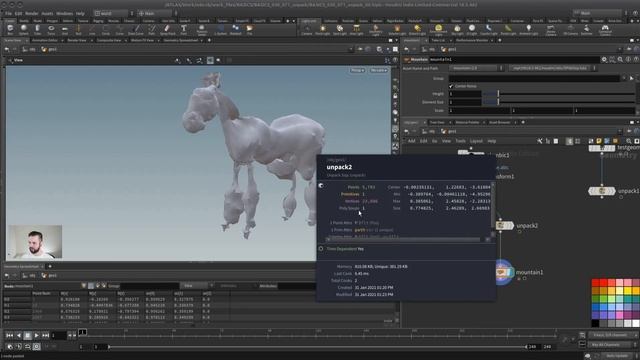Add a Sky Light from shelf

click(457, 29)
